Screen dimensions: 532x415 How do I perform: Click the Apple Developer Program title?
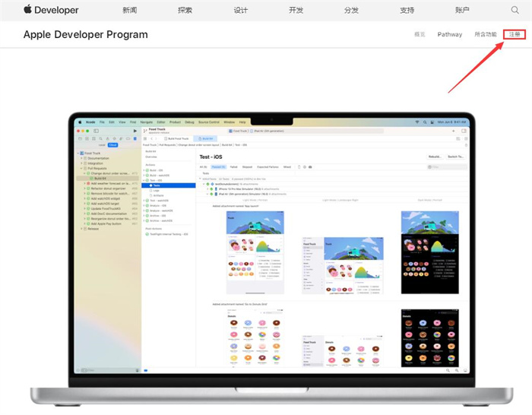85,35
